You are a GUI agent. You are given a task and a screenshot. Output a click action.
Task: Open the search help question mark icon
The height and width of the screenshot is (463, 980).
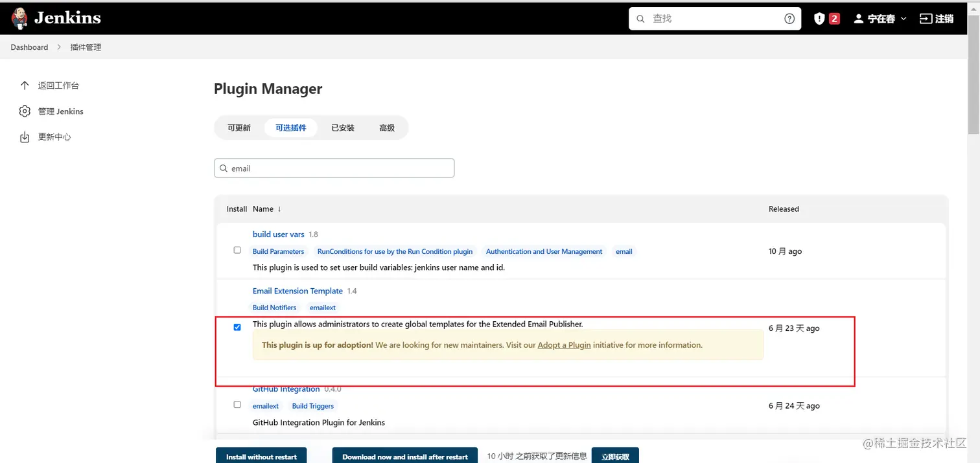click(x=789, y=19)
